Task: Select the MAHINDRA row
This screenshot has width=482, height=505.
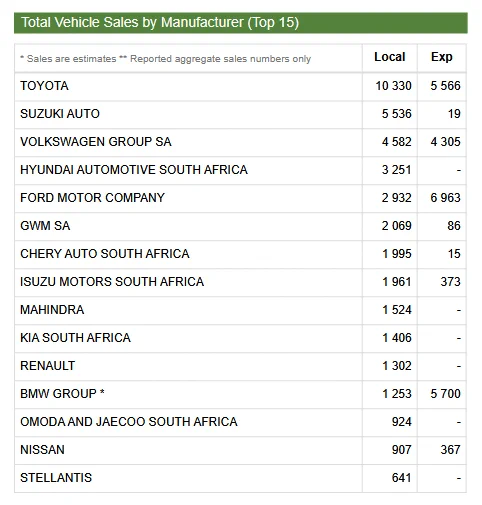Action: (x=240, y=310)
